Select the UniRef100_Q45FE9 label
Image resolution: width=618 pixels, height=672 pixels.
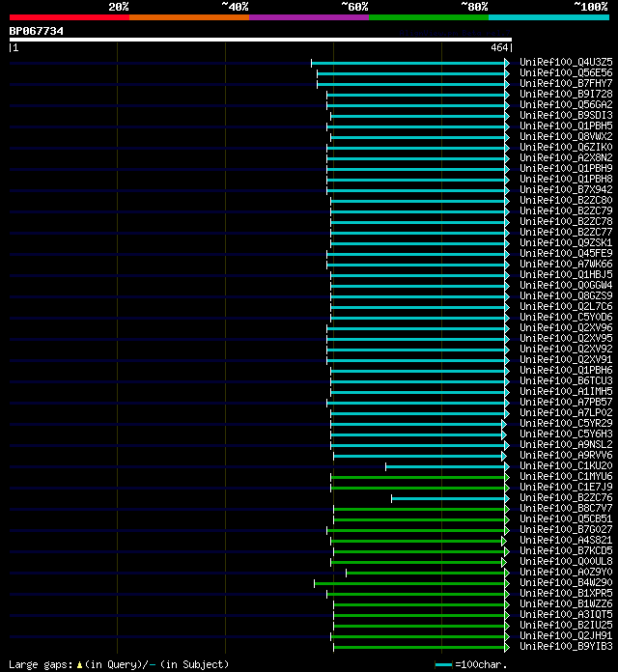point(566,253)
